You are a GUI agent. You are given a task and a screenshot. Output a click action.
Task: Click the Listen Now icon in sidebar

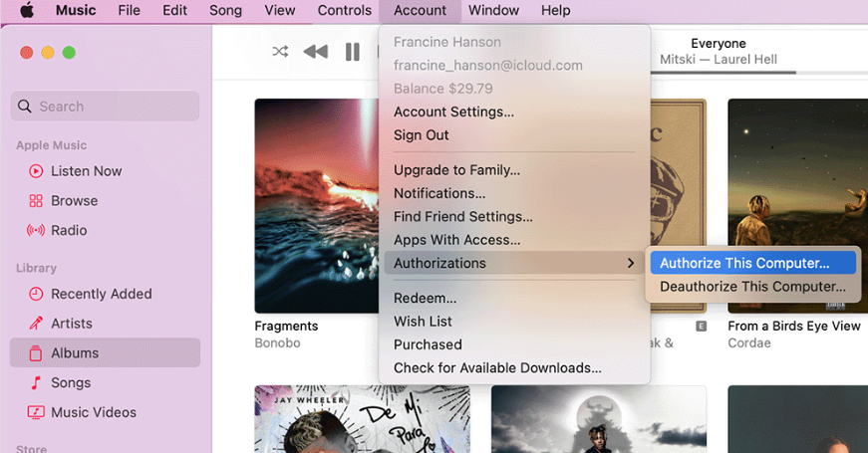36,171
